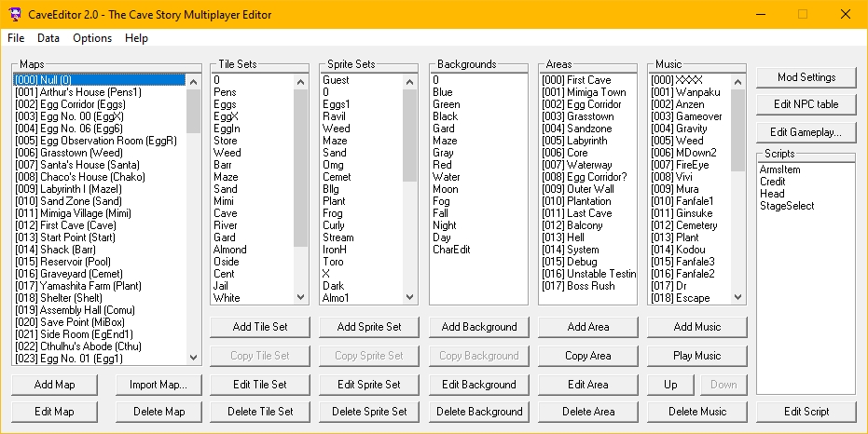
Task: Click Delete Sprite Set button
Action: coord(368,412)
